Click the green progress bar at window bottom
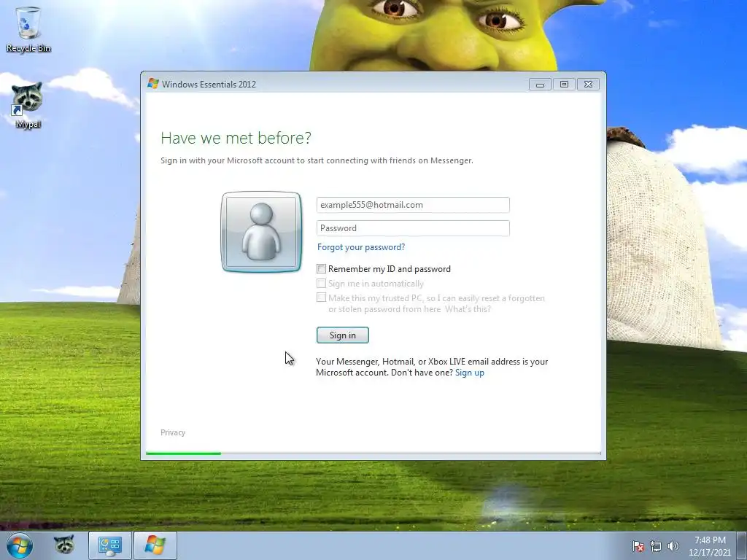 pos(183,454)
